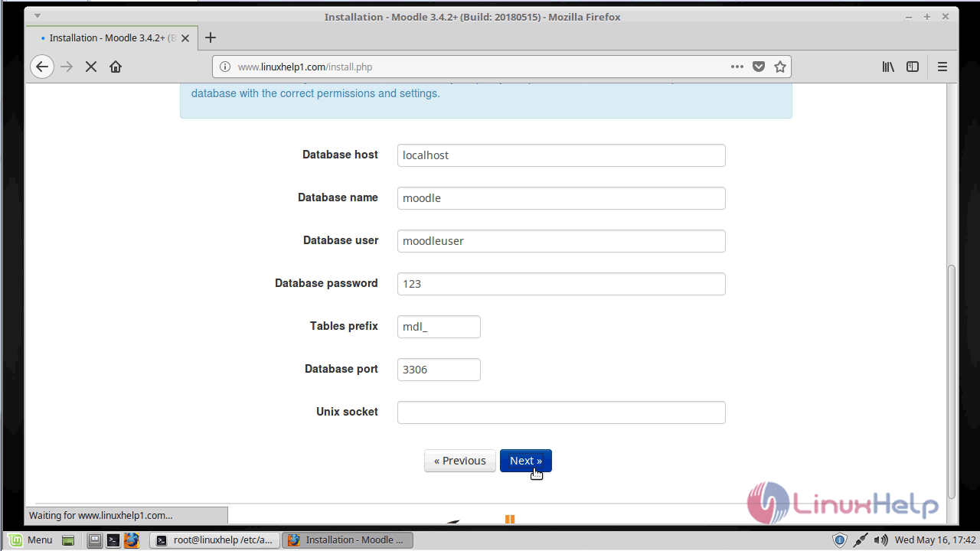The width and height of the screenshot is (980, 551).
Task: Open window menu arrow in title bar
Action: coord(37,16)
